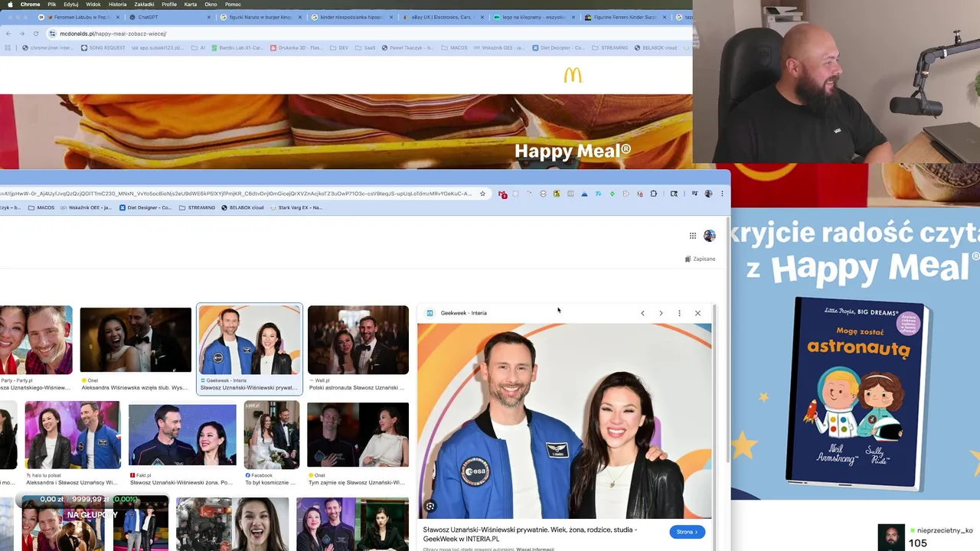
Task: Click the Gmail extension icon with the red badge
Action: [502, 194]
